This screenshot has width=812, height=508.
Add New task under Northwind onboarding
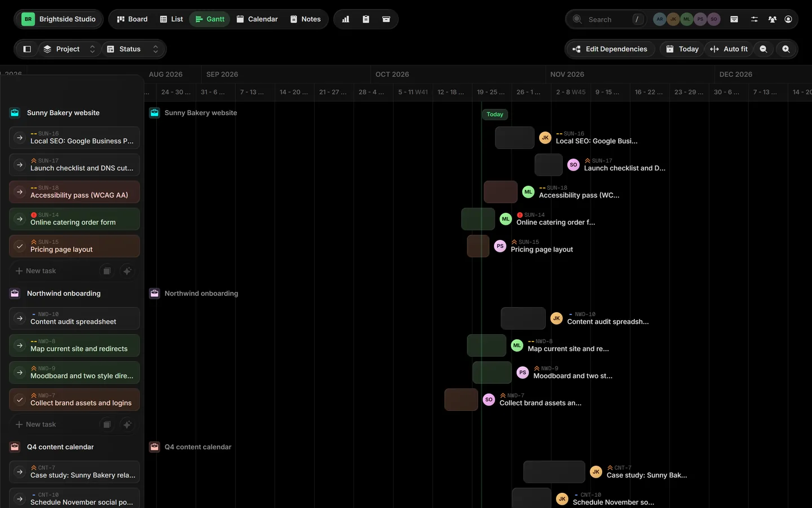(36, 424)
